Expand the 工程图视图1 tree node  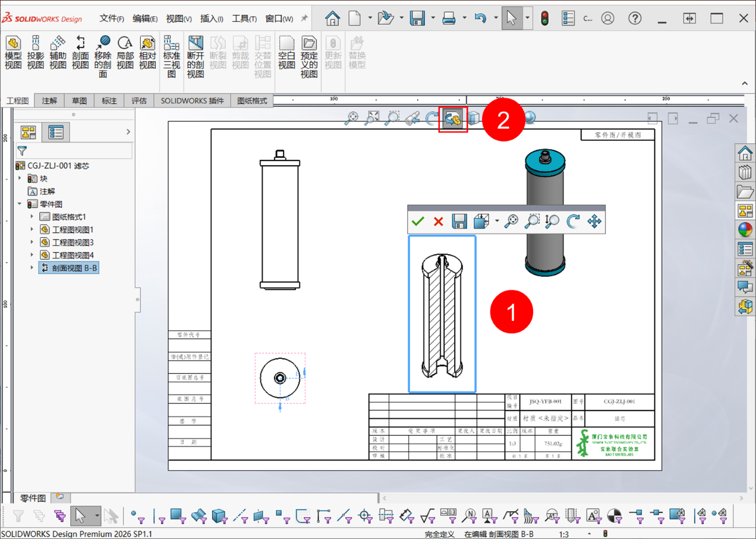32,229
